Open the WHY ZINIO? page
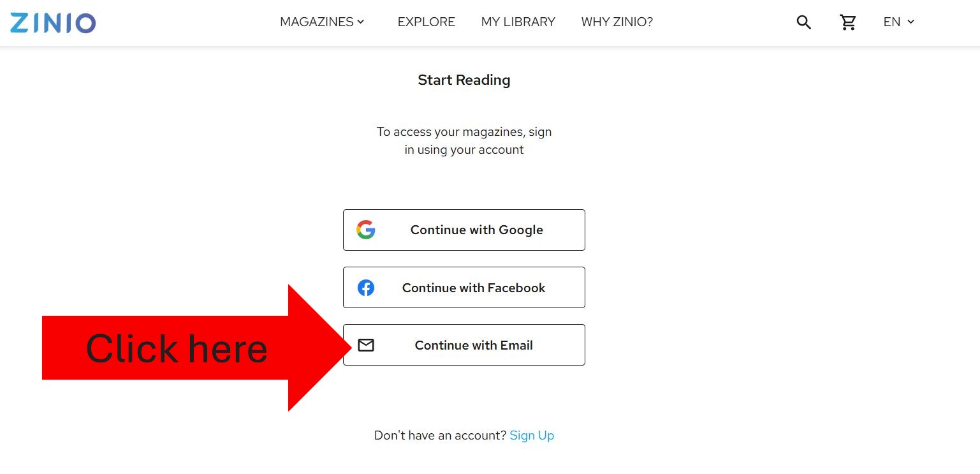This screenshot has height=474, width=980. point(617,22)
